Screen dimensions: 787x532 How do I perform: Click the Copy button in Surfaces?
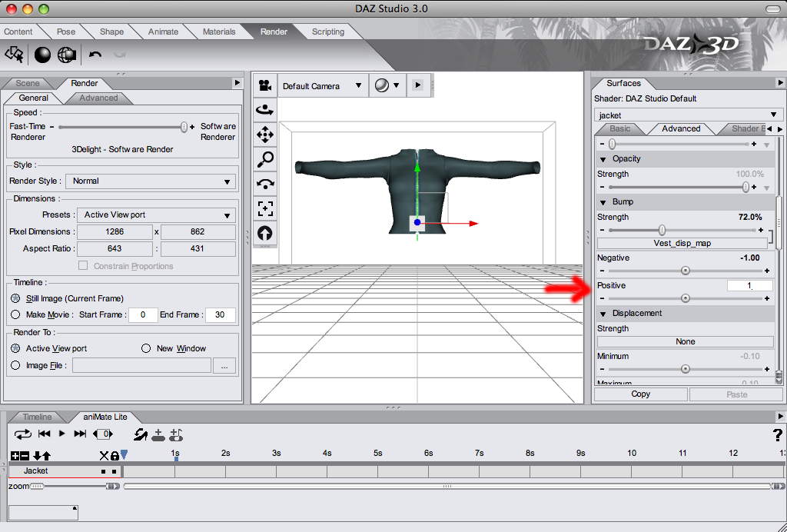(x=640, y=394)
